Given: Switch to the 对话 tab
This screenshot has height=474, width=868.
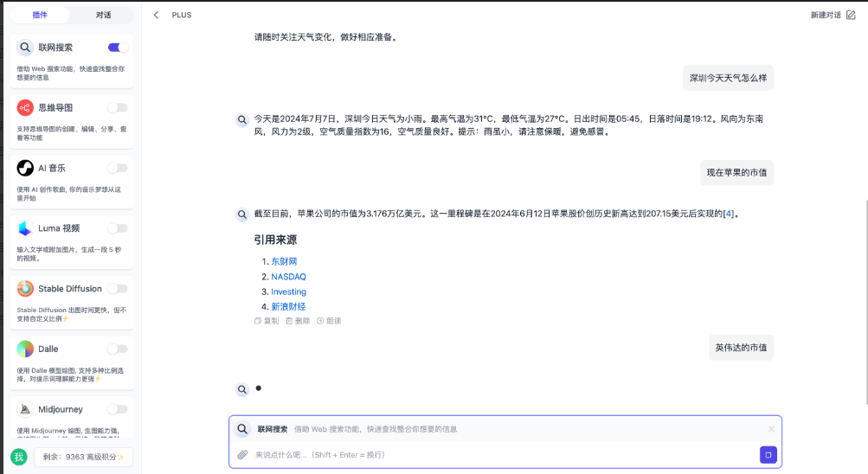Looking at the screenshot, I should click(103, 15).
